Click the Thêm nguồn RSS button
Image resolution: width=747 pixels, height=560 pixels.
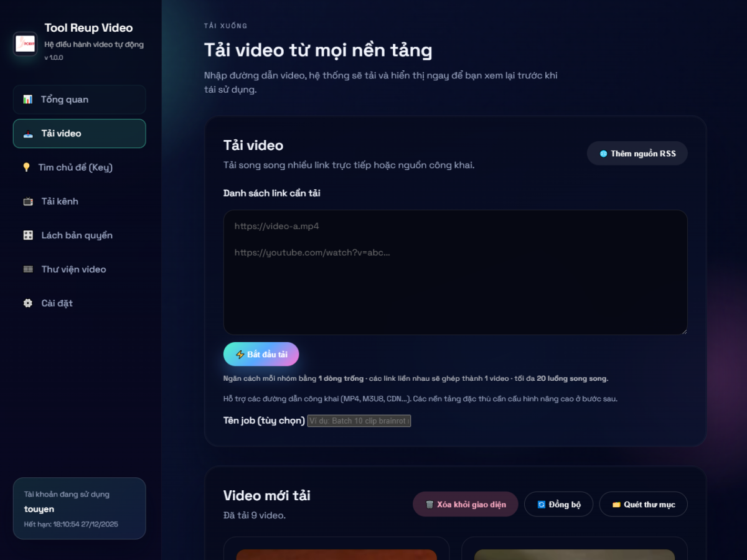637,154
